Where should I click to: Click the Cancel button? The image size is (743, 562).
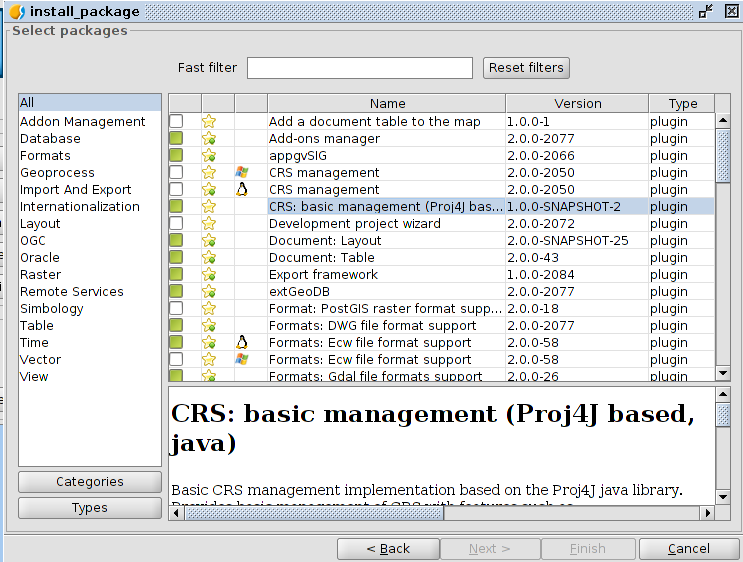point(688,548)
